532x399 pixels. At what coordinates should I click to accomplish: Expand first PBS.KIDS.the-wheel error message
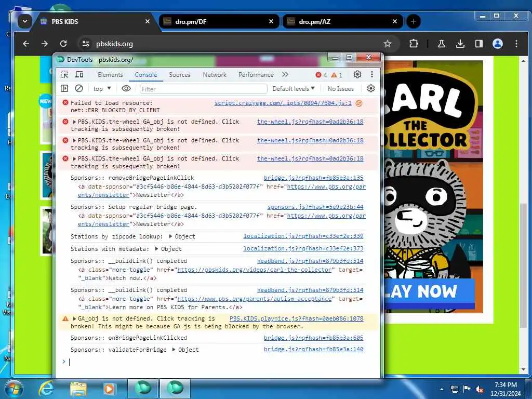click(74, 122)
